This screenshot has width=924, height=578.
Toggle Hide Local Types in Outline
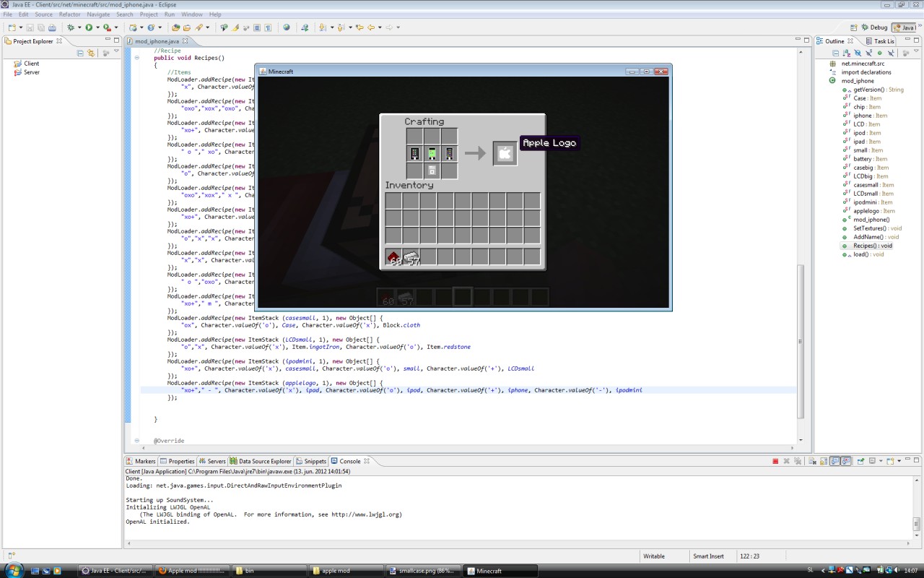[x=891, y=53]
